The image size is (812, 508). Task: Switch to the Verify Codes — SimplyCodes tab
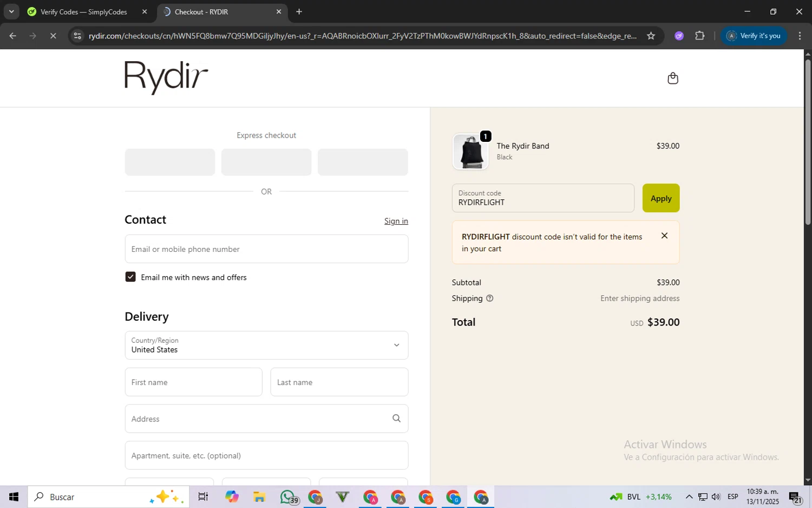(84, 11)
